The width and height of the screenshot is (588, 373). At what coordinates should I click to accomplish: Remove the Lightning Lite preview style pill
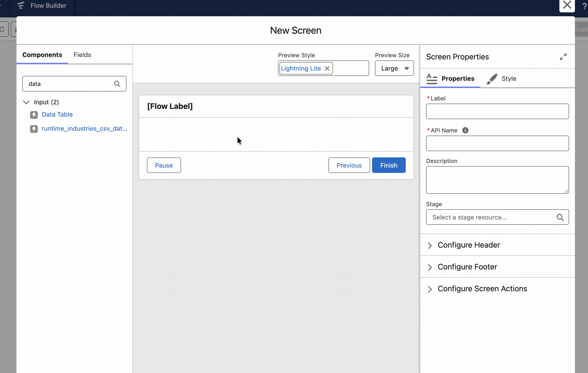[327, 68]
